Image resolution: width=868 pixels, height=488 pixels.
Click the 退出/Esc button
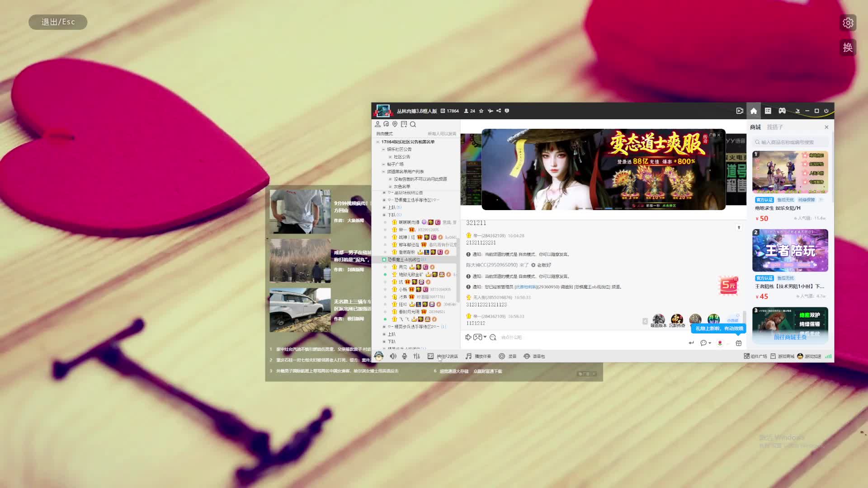(58, 22)
